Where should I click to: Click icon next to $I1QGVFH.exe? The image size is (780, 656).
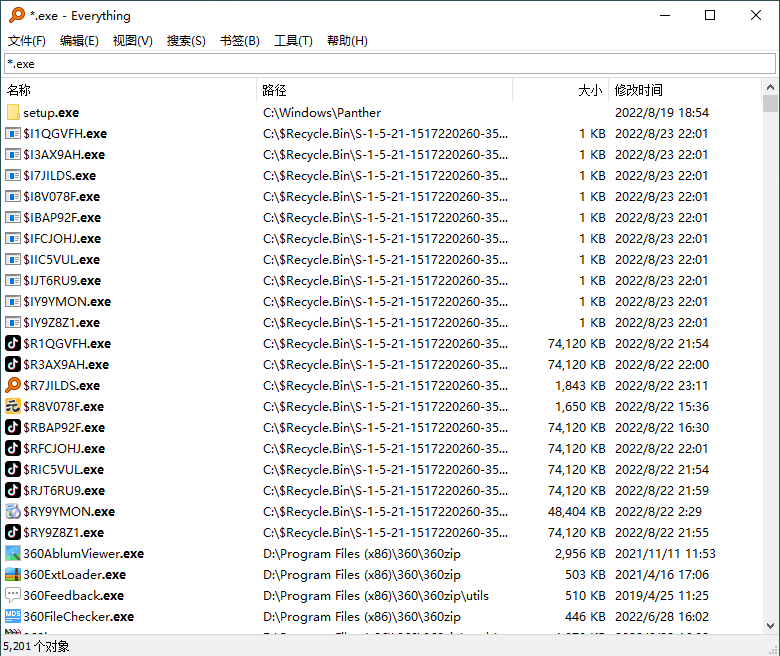pos(13,133)
